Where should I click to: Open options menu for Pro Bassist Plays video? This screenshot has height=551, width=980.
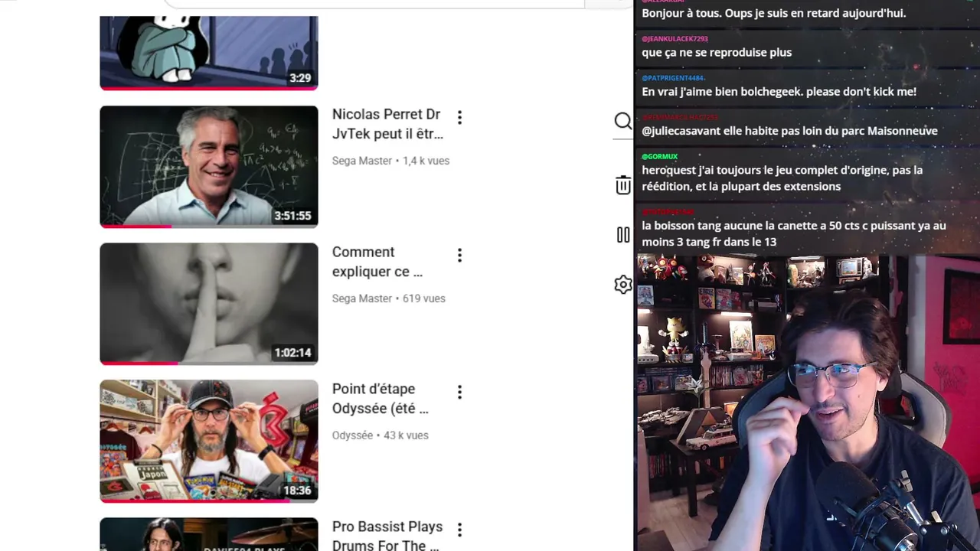coord(459,530)
